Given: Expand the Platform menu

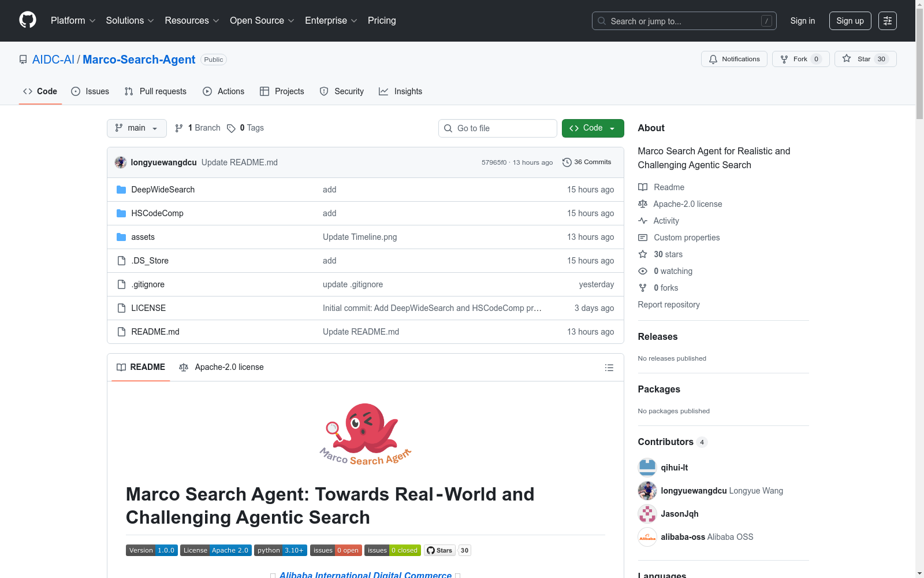Looking at the screenshot, I should click(73, 21).
